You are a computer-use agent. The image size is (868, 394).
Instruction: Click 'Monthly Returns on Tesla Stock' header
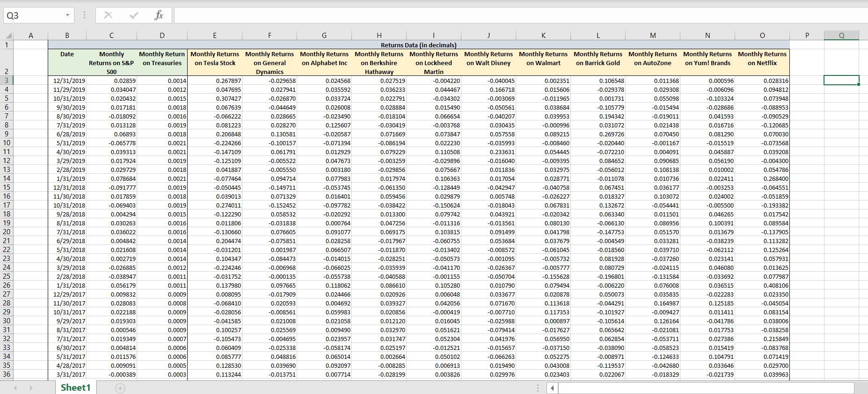(x=215, y=62)
